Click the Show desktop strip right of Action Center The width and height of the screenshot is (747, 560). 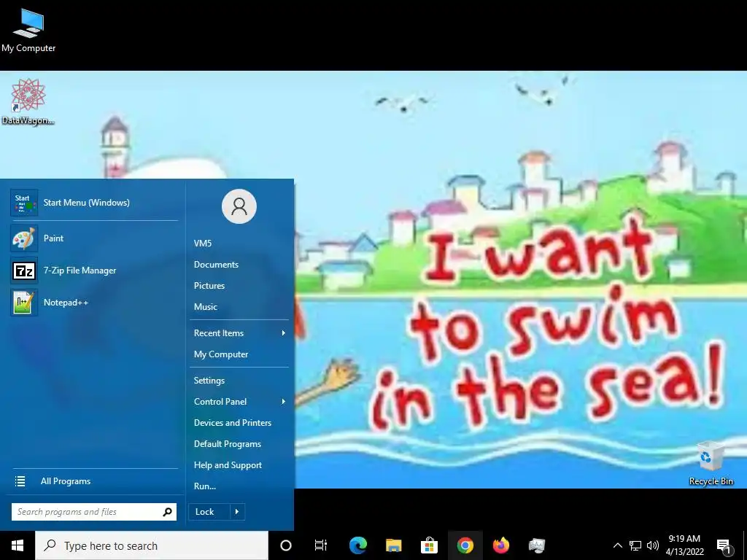(744, 545)
